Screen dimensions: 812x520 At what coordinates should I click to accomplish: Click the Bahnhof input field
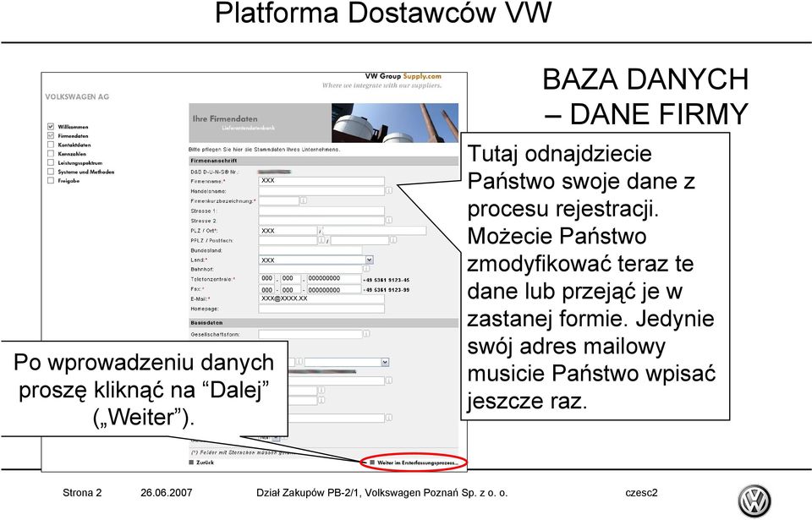tap(310, 270)
